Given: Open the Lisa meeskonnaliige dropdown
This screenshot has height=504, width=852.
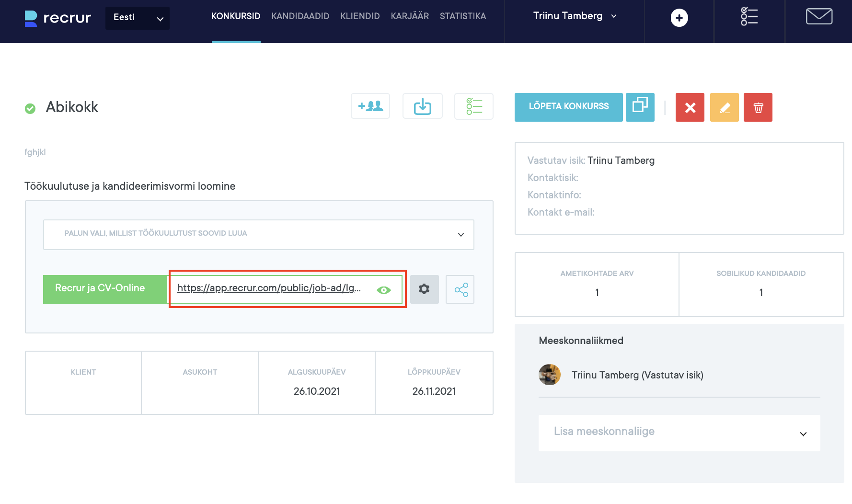Looking at the screenshot, I should [x=679, y=433].
